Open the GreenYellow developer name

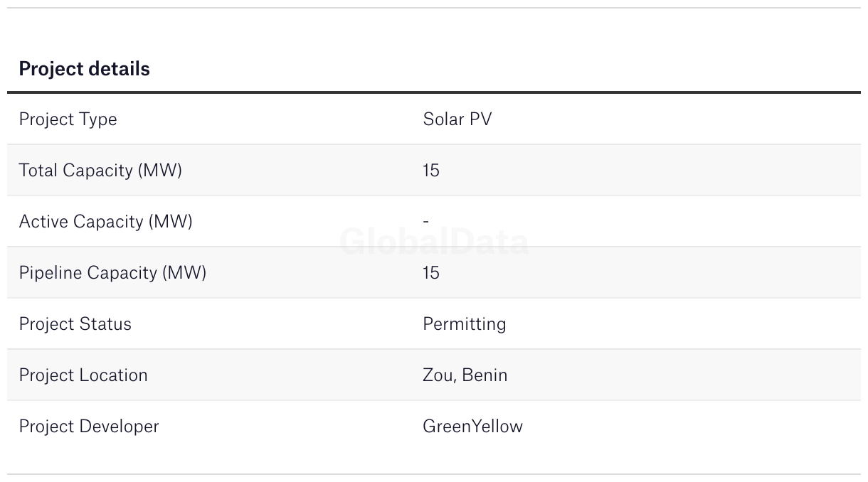pyautogui.click(x=472, y=427)
